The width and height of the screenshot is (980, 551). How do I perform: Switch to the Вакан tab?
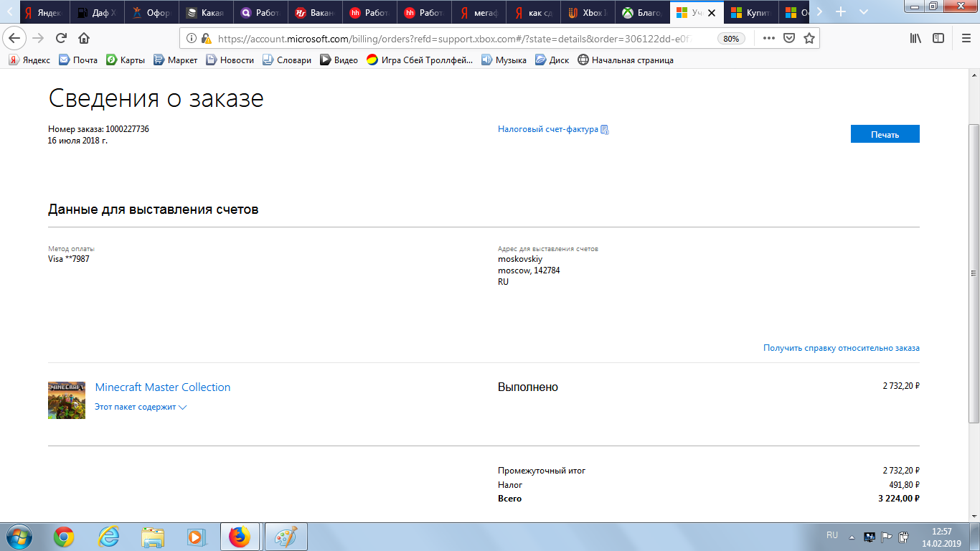(316, 13)
